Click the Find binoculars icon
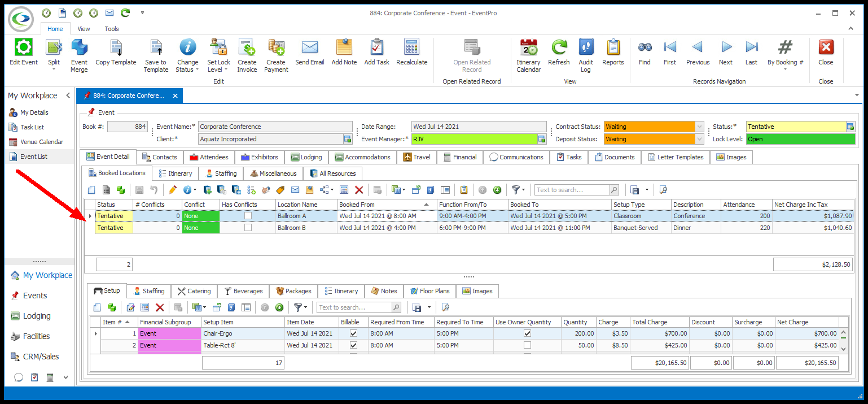Viewport: 868px width, 404px height. [x=645, y=47]
